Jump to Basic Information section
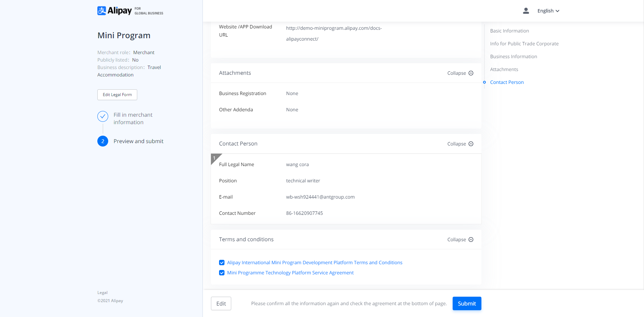This screenshot has height=317, width=644. pos(509,31)
